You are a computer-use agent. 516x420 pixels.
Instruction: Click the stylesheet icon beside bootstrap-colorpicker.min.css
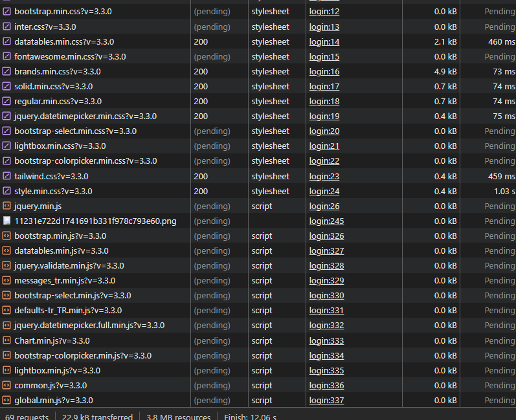click(x=6, y=161)
